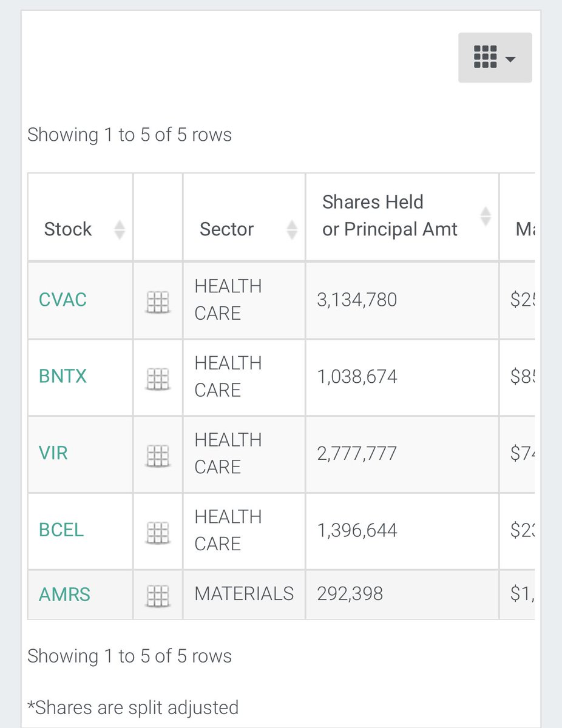Open the CVAC stock link
The image size is (562, 728).
pos(63,300)
